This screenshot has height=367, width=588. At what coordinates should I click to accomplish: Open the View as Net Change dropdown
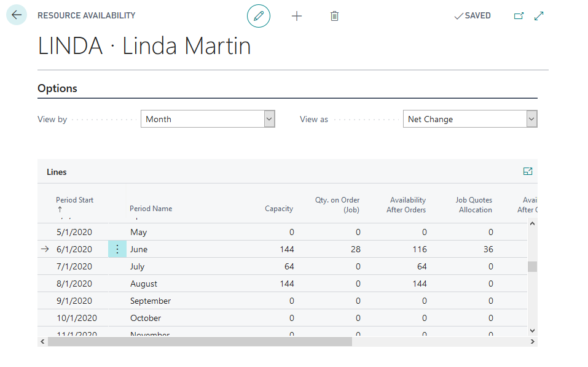tap(470, 119)
